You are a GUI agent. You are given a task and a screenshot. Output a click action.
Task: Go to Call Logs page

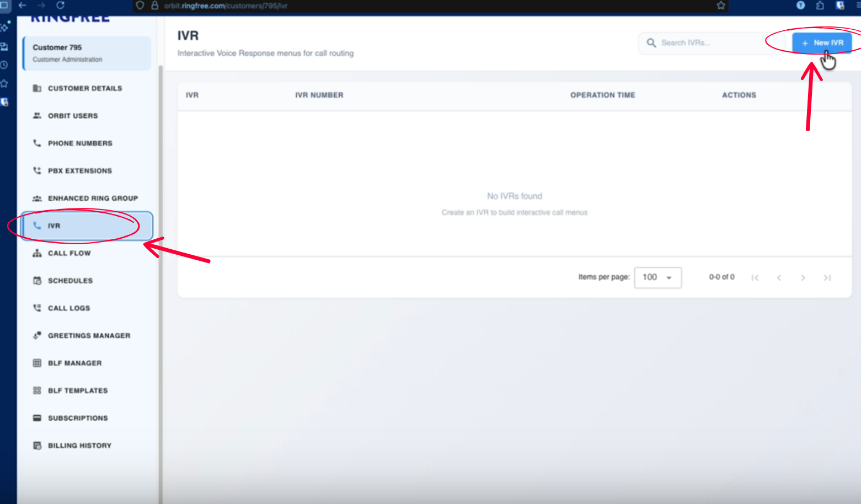click(x=68, y=308)
